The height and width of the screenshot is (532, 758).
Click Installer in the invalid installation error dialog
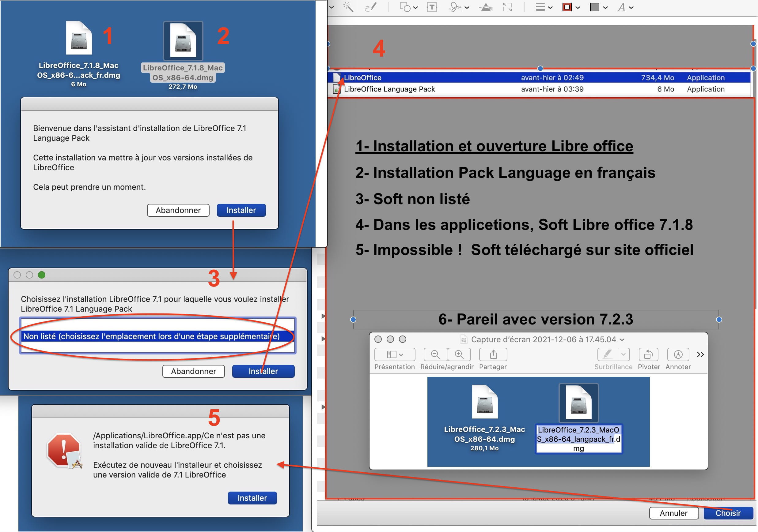pos(252,498)
